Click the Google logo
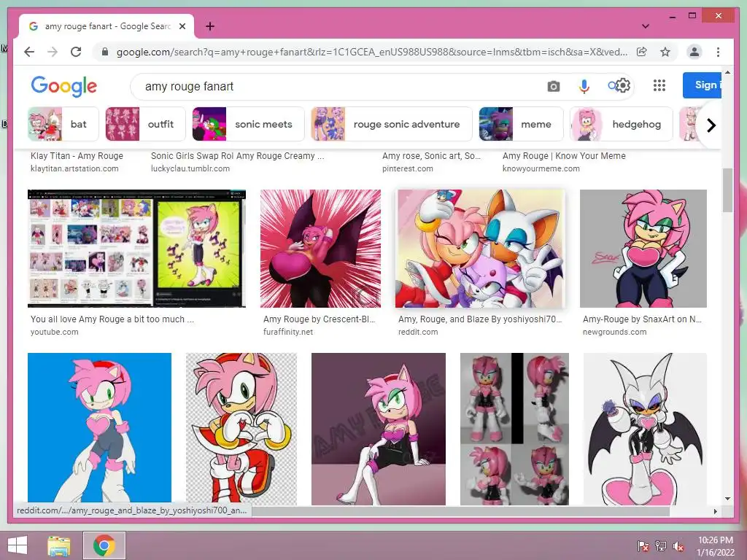Image resolution: width=747 pixels, height=560 pixels. [x=64, y=86]
